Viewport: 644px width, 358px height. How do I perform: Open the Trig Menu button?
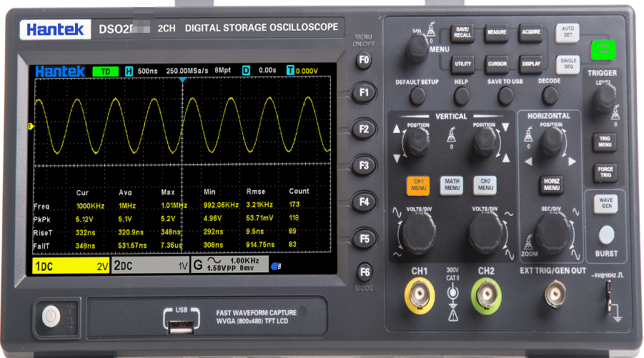(x=605, y=142)
